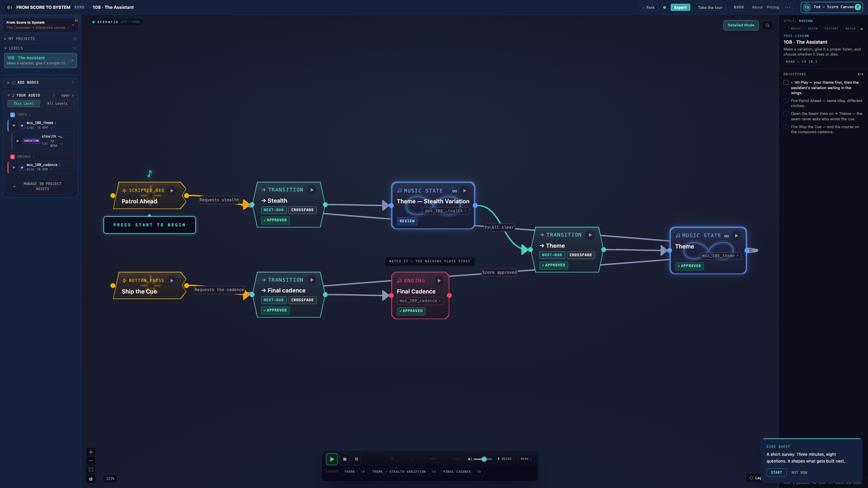Expand the Add Nodes panel

coord(40,82)
